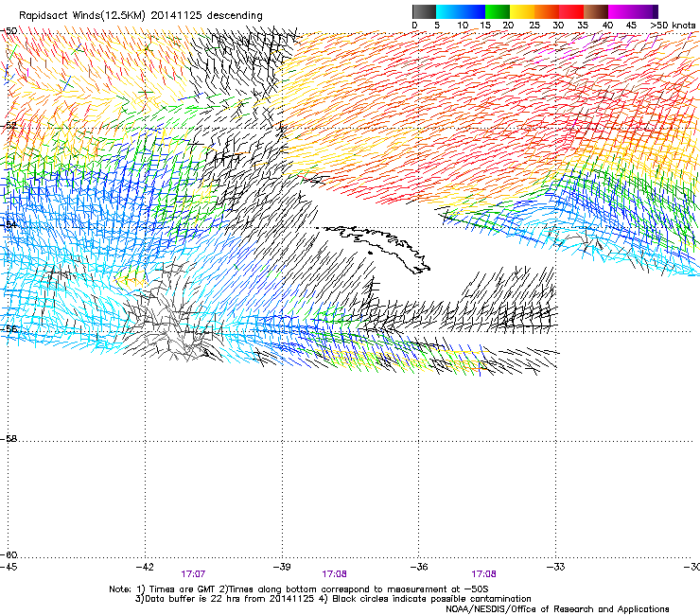
Task: Click the gray 0-5 knots color swatch
Action: (424, 11)
